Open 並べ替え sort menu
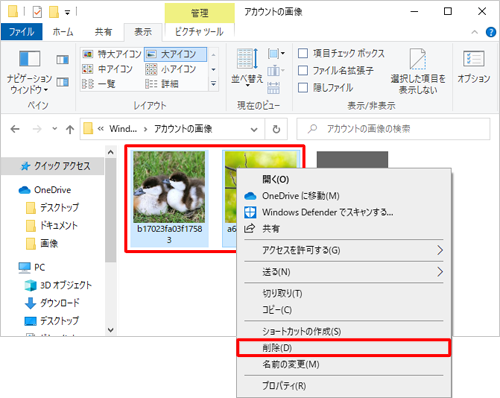This screenshot has height=398, width=500. pos(247,68)
